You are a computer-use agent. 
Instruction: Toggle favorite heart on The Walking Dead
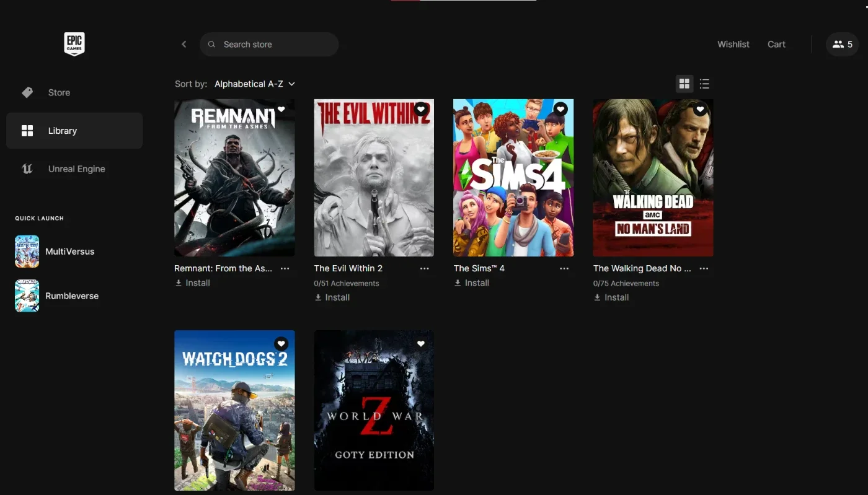pyautogui.click(x=700, y=110)
